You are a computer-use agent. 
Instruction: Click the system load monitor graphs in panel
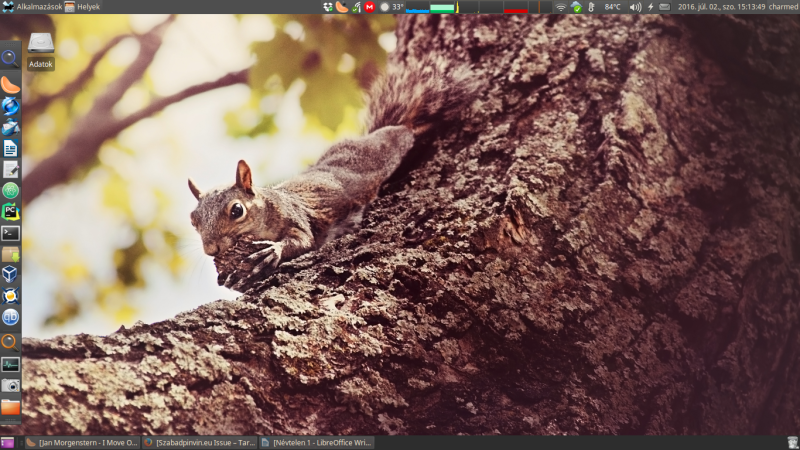[x=479, y=7]
